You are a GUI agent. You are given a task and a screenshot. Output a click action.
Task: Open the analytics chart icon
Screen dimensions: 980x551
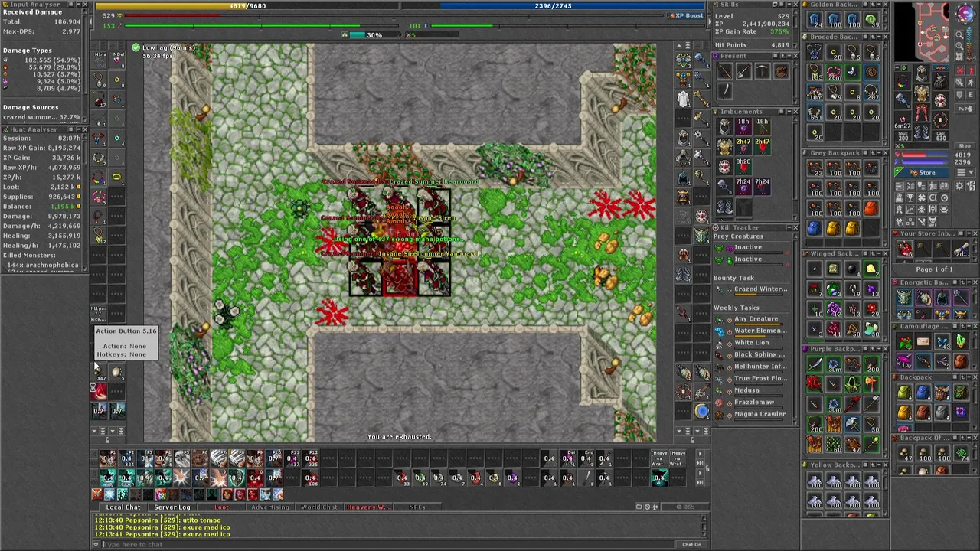[910, 209]
